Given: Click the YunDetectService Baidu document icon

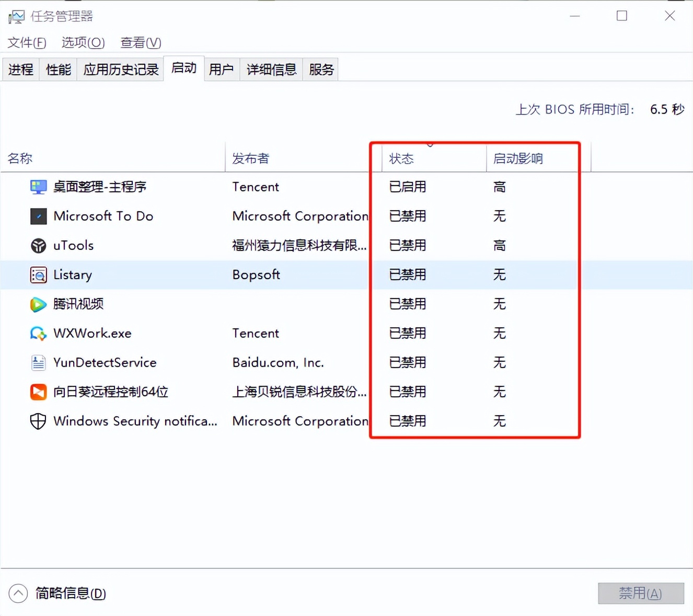Looking at the screenshot, I should pos(38,362).
